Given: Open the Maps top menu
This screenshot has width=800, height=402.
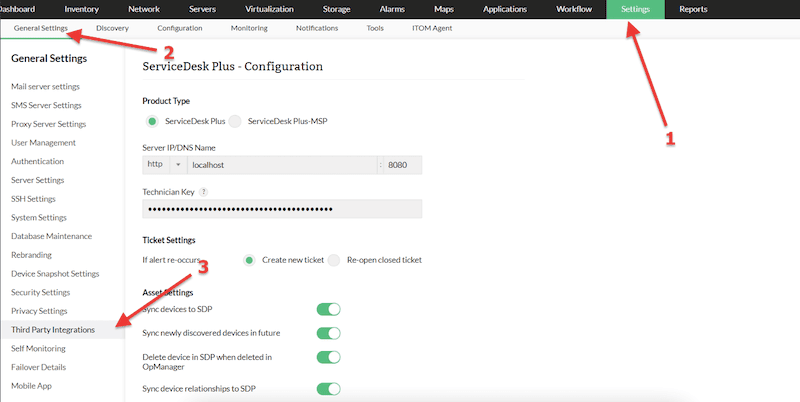Looking at the screenshot, I should tap(444, 9).
